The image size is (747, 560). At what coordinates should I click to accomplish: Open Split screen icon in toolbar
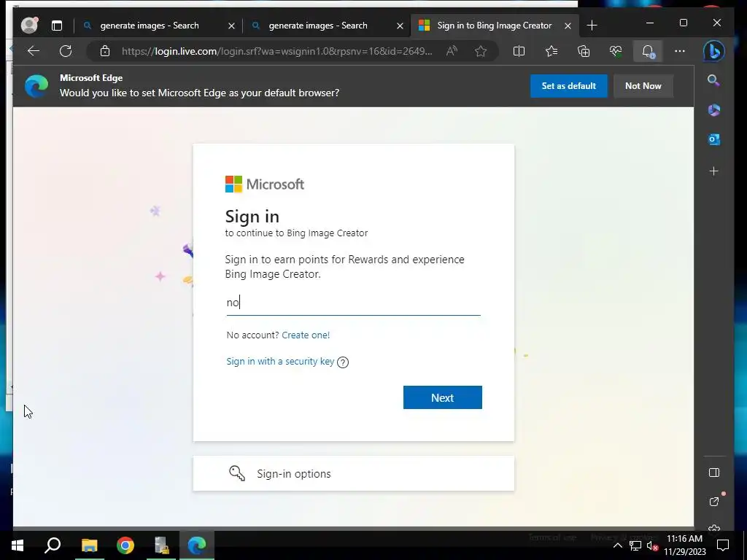pos(519,51)
